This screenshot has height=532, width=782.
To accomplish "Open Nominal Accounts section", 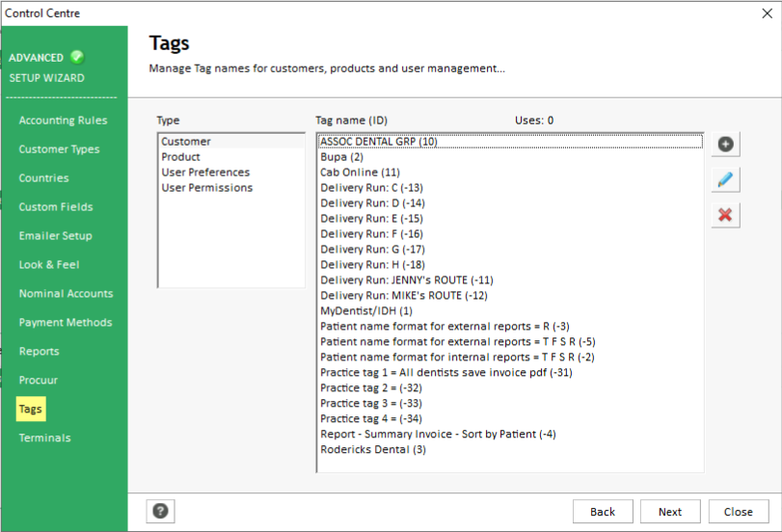I will tap(66, 294).
